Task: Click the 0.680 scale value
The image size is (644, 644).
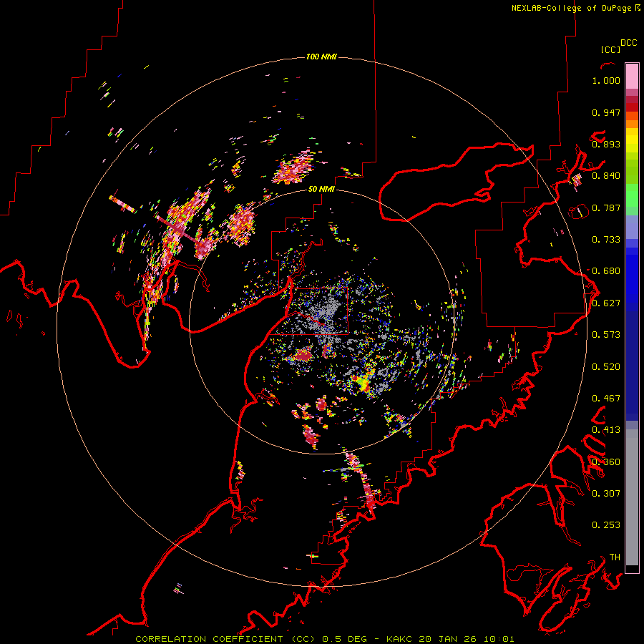Action: coord(606,271)
